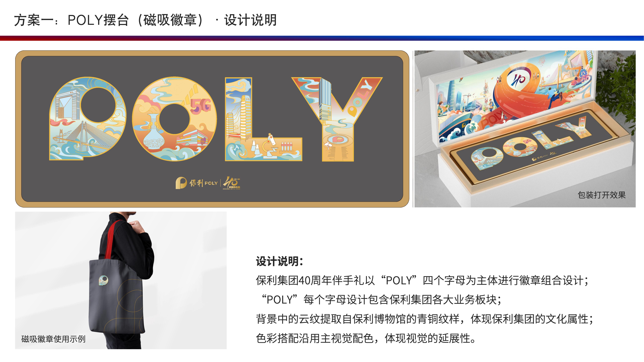Click the gold 40th anniversary emblem

click(231, 183)
